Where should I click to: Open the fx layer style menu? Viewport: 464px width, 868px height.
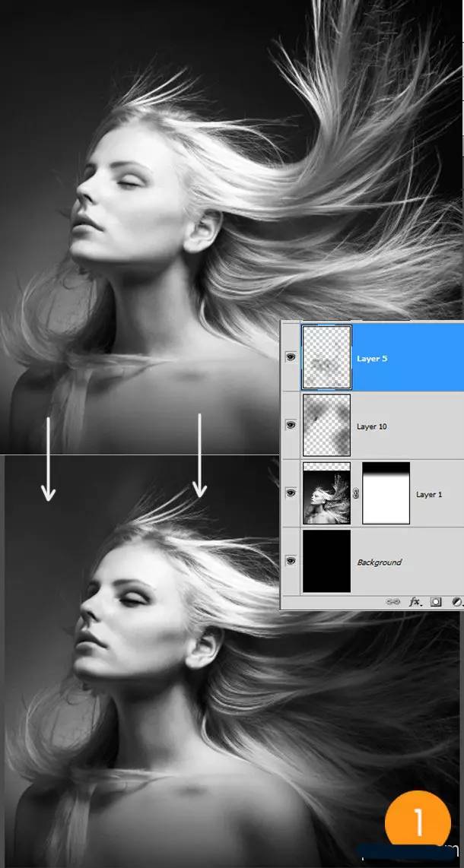[415, 601]
